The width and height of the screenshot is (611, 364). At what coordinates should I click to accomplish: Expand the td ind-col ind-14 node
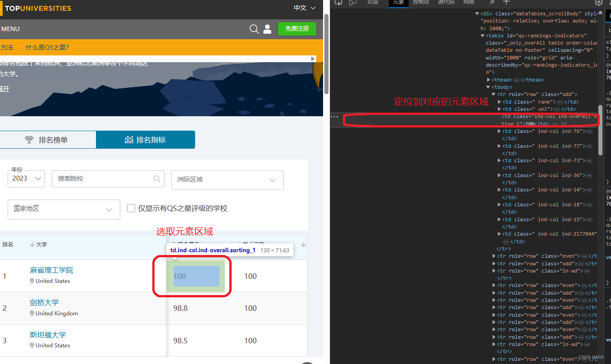[499, 190]
